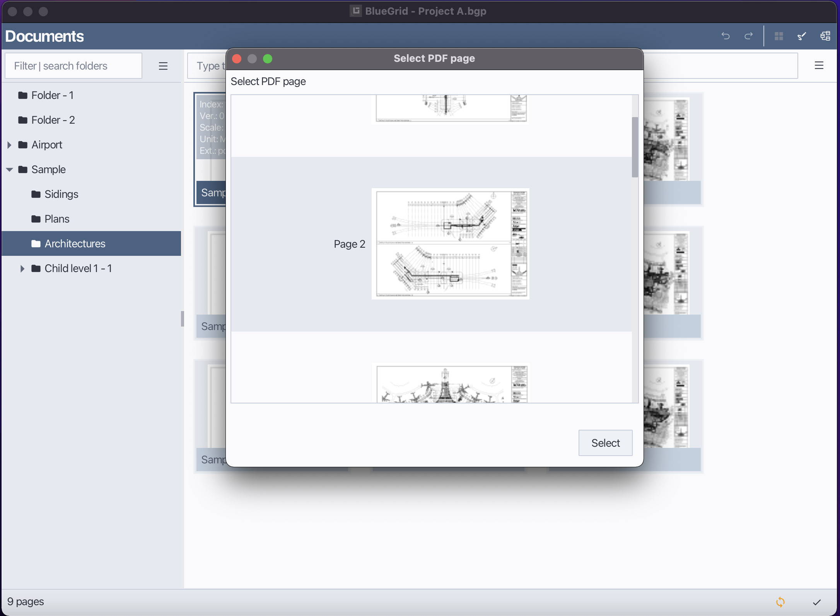Open the grid view icon in the toolbar
The height and width of the screenshot is (616, 840).
779,36
